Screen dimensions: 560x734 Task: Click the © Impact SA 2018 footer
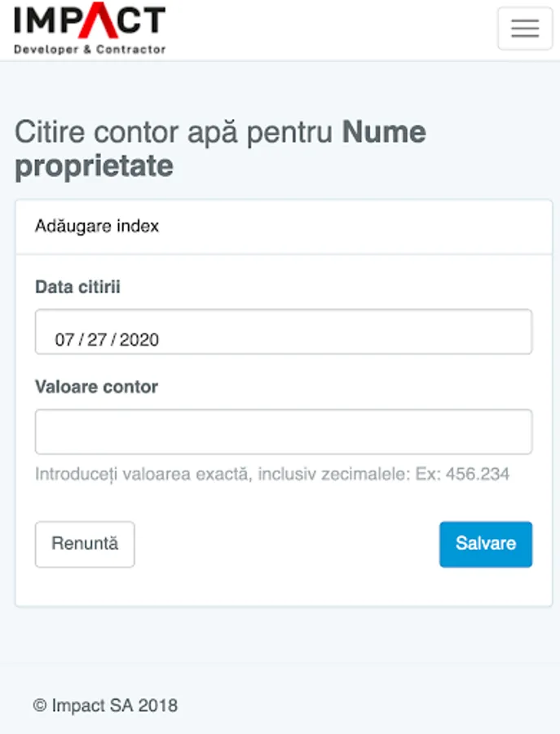tap(105, 705)
